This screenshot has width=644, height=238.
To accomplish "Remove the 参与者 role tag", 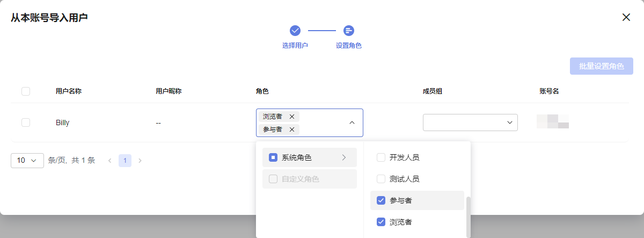I will click(x=292, y=129).
